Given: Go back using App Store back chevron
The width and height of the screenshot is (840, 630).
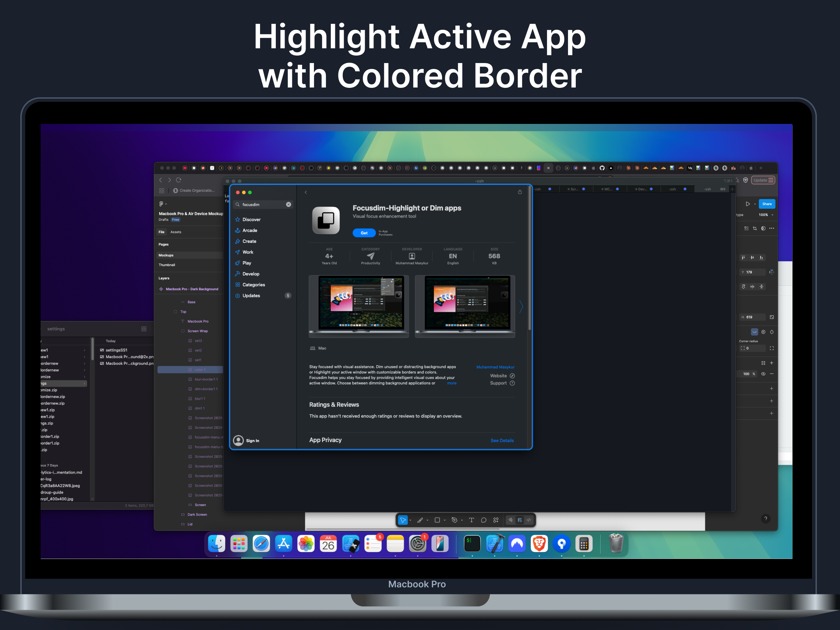Looking at the screenshot, I should pos(306,192).
